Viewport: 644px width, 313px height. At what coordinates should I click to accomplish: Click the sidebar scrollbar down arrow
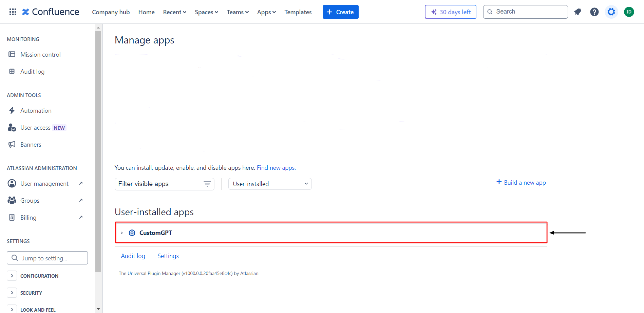click(98, 309)
